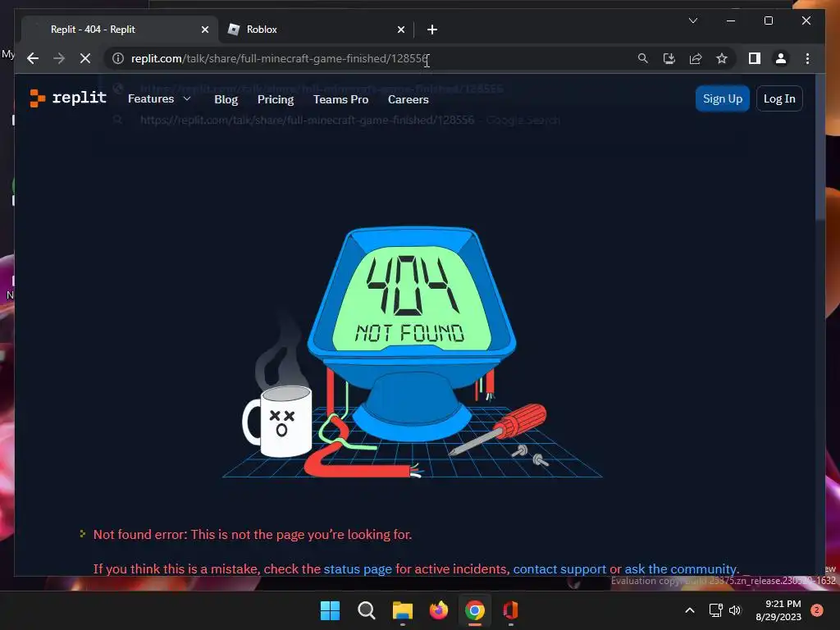
Task: Close the Roblox tab
Action: point(400,30)
